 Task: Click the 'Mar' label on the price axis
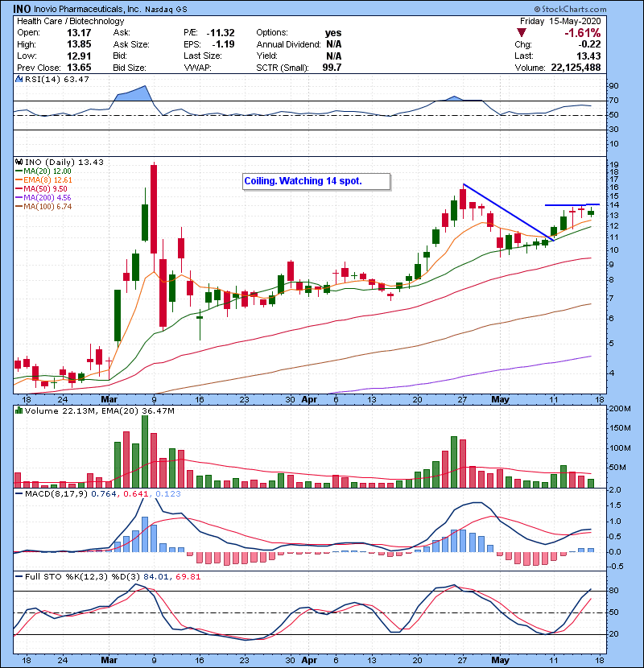[109, 400]
